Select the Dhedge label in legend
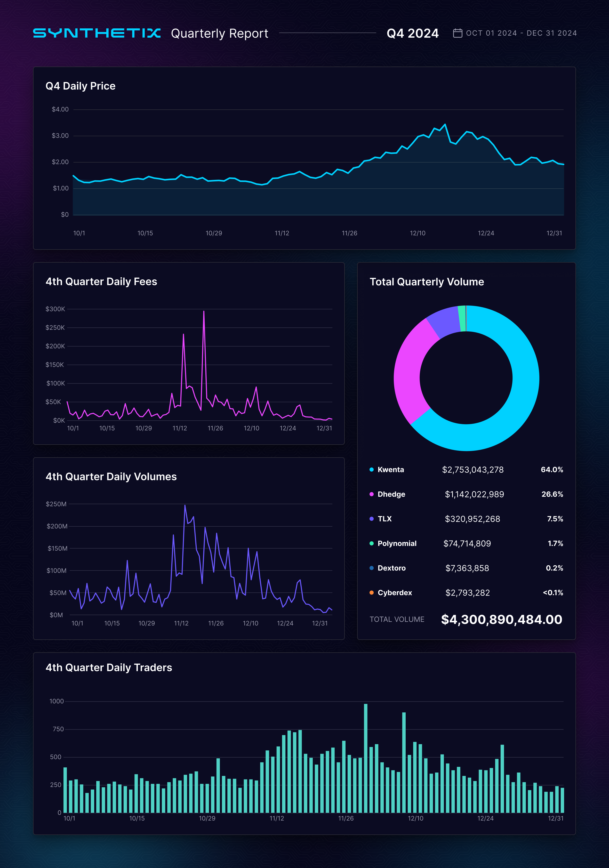Image resolution: width=609 pixels, height=868 pixels. [x=391, y=494]
